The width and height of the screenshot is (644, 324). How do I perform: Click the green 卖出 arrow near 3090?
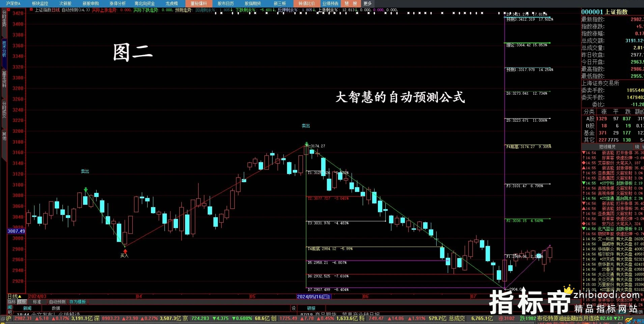tap(86, 189)
